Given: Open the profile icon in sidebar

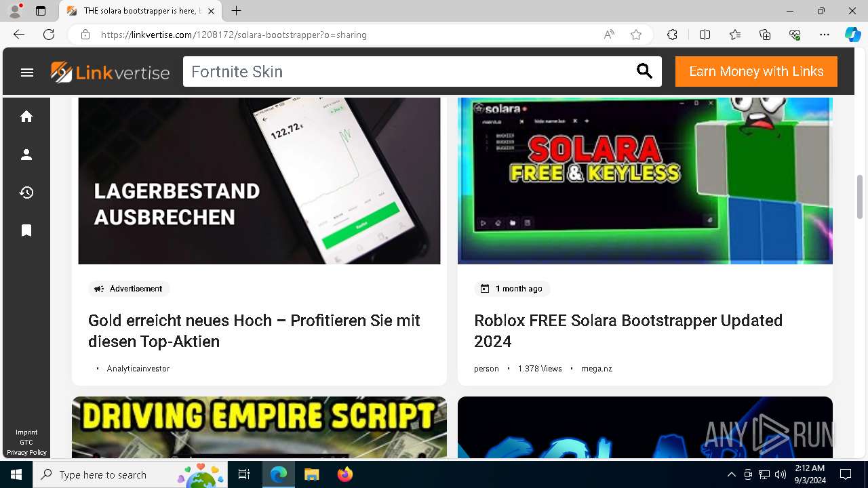Looking at the screenshot, I should pyautogui.click(x=26, y=155).
